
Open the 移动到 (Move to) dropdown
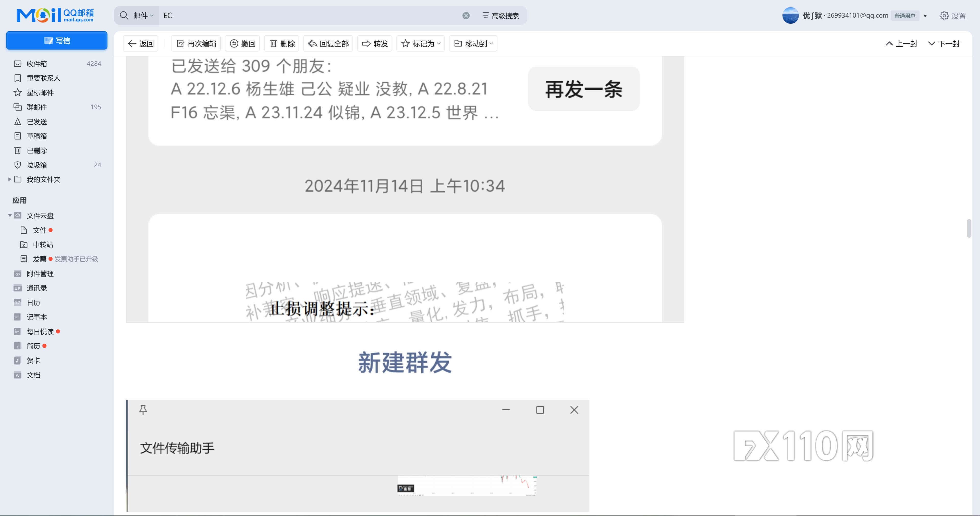[473, 44]
